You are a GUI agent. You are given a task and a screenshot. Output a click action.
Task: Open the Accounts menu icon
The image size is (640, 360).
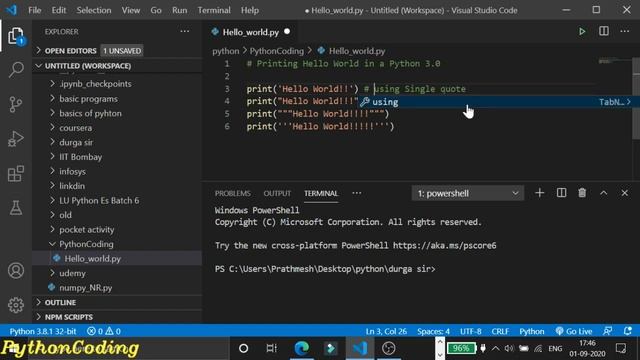click(x=16, y=271)
